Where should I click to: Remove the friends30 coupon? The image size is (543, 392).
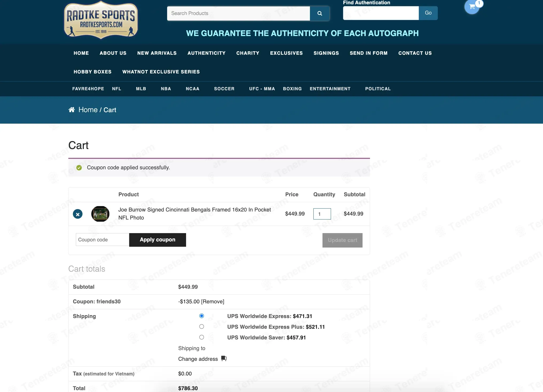[x=213, y=301]
